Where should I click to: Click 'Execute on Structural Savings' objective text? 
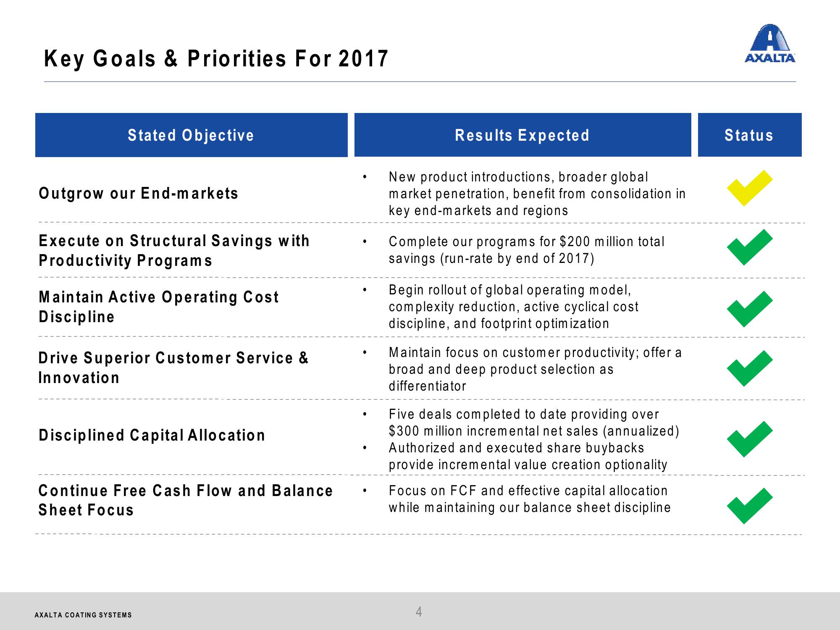pyautogui.click(x=174, y=251)
